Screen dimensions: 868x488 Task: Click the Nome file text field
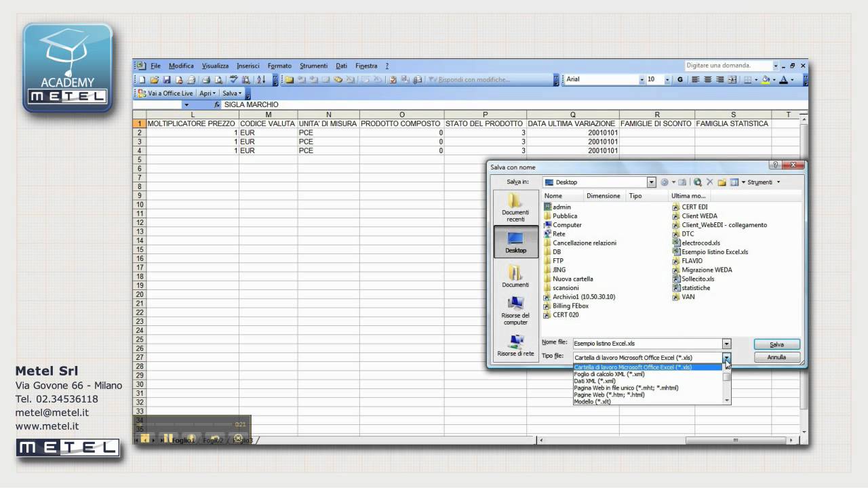(646, 344)
